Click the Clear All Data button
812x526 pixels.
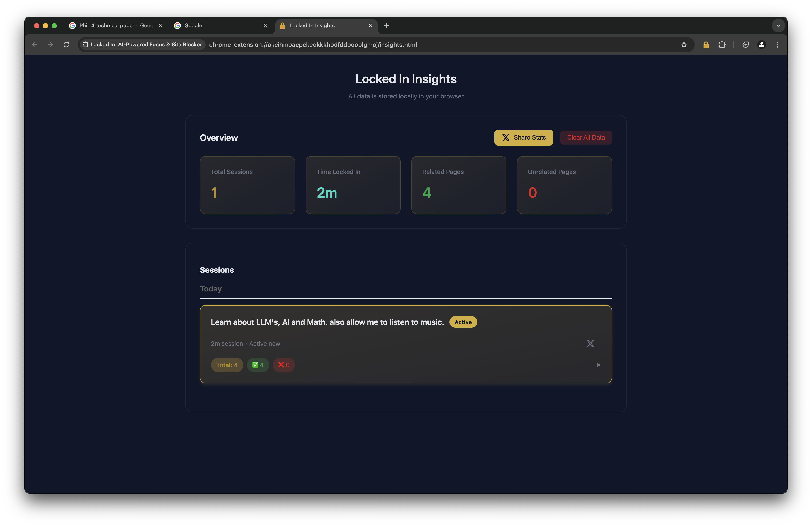(x=585, y=138)
